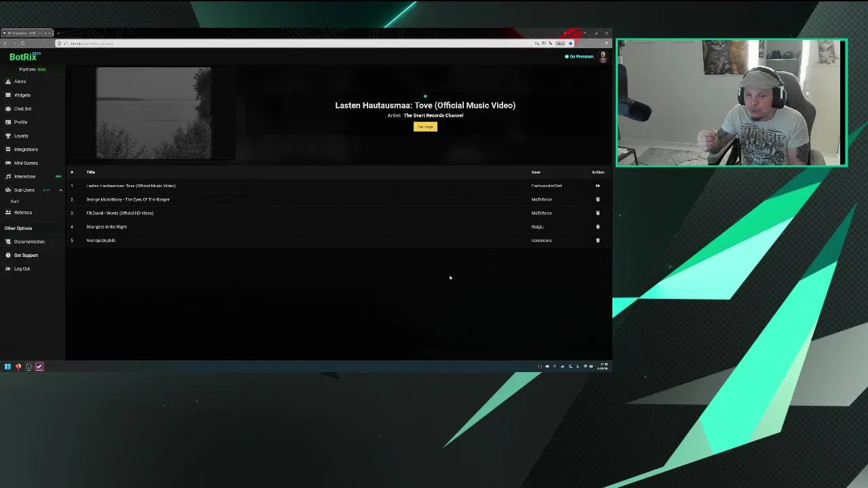The image size is (868, 488).
Task: Click the User column header
Action: (x=536, y=172)
